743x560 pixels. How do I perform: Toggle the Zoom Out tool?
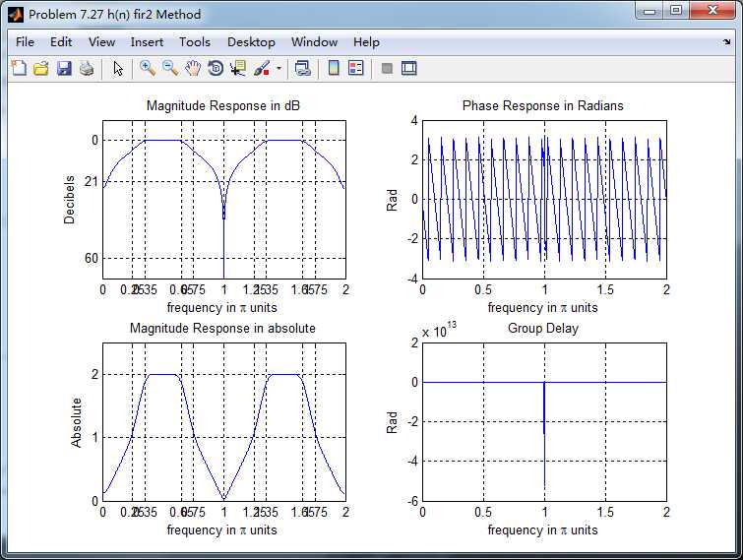tap(170, 68)
